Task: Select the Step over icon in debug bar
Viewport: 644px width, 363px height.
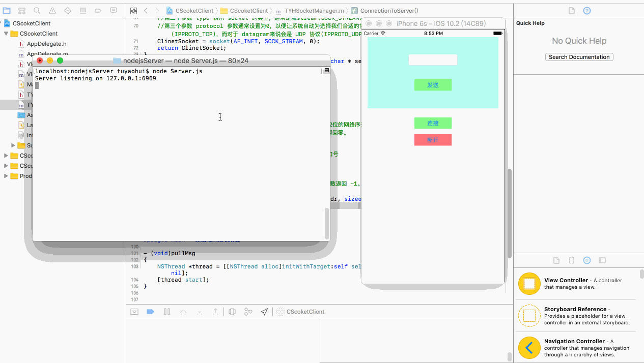Action: pyautogui.click(x=183, y=311)
